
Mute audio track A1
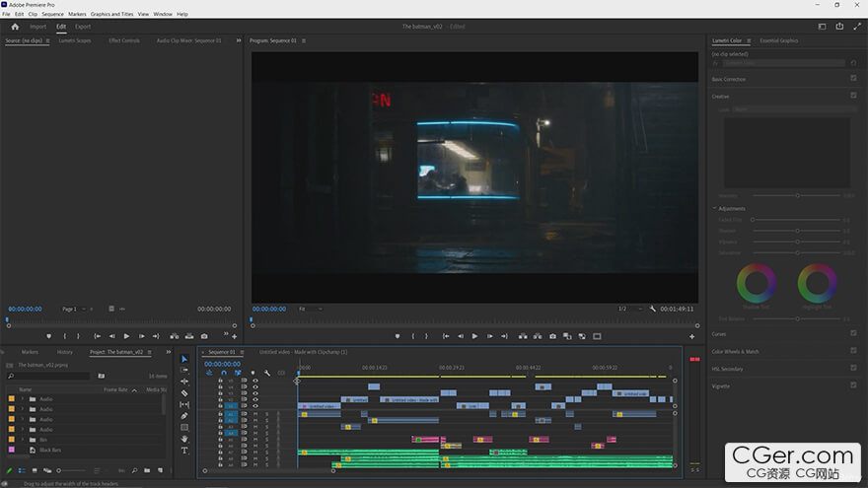click(255, 414)
